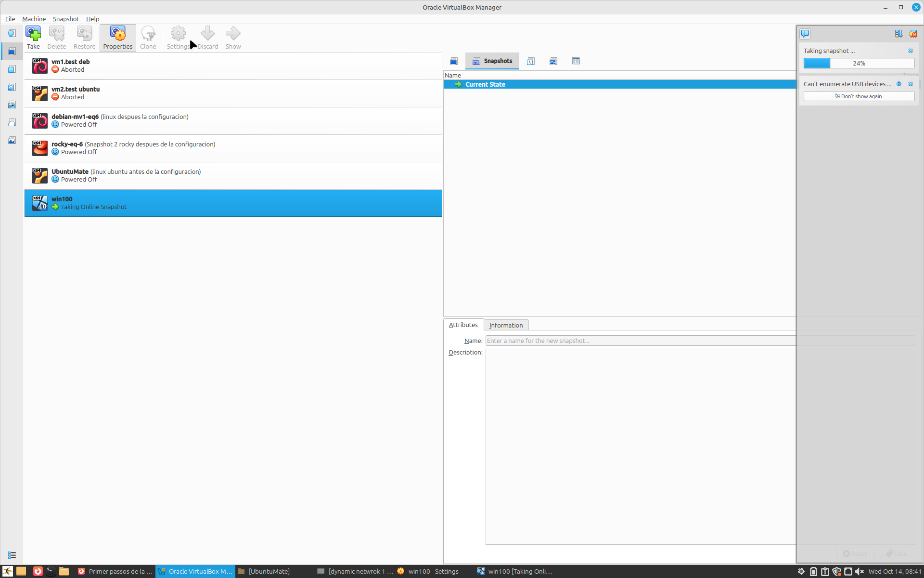The height and width of the screenshot is (578, 924).
Task: Select the rocky-eq-6 virtual machine
Action: click(233, 148)
